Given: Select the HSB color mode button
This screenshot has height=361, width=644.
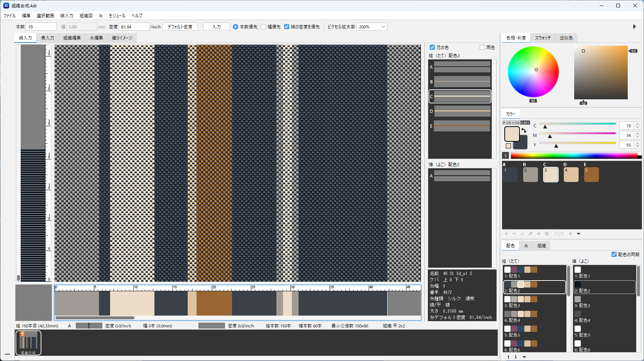Looking at the screenshot, I should tap(516, 123).
